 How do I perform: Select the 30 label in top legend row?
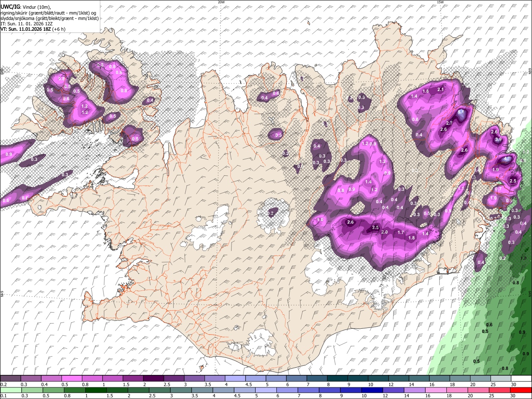coord(514,385)
